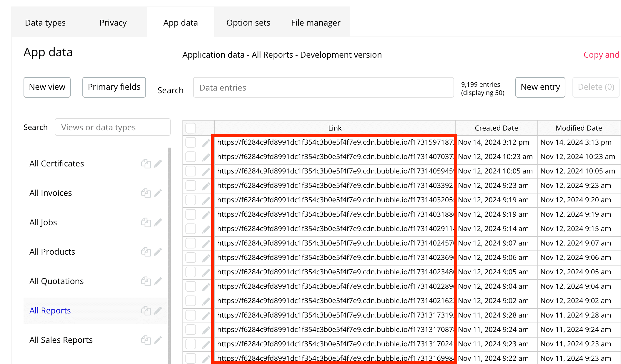Edit the row created Nov 12 10:23 am
Viewport: 621px width, 364px height.
(x=206, y=157)
